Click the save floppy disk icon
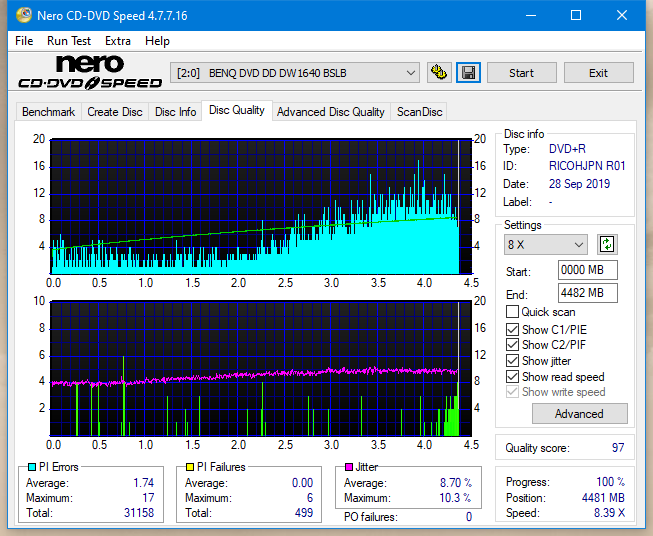Viewport: 653px width, 536px height. point(469,73)
